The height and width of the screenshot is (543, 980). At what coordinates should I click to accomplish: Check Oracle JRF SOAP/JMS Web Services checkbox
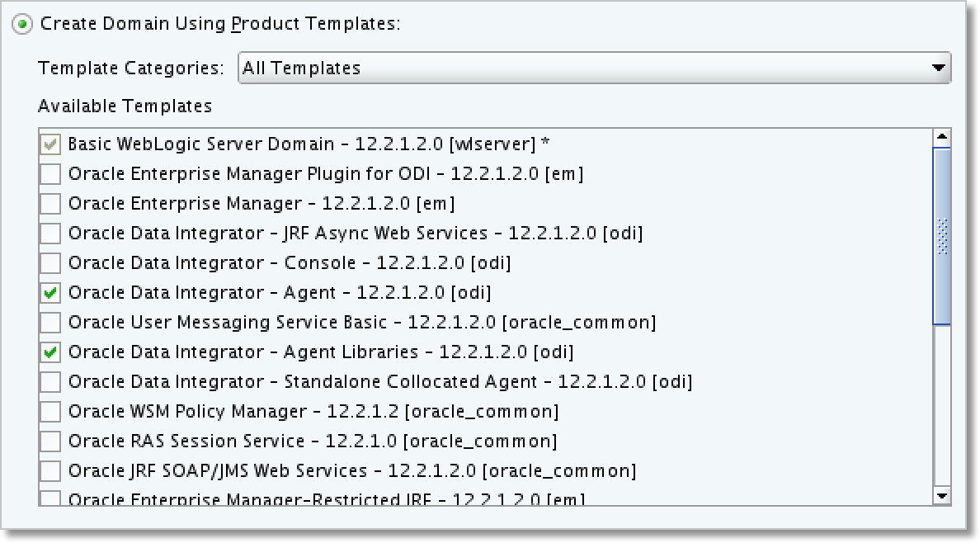tap(50, 471)
